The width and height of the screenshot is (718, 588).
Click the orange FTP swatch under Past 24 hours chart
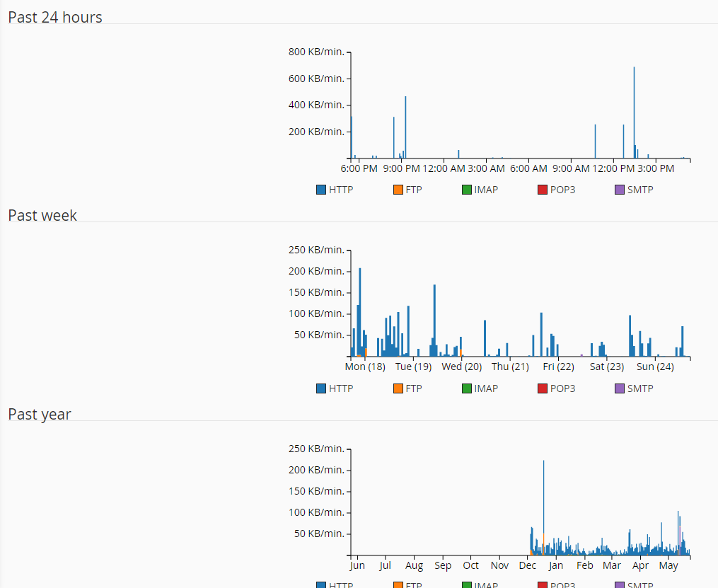398,190
